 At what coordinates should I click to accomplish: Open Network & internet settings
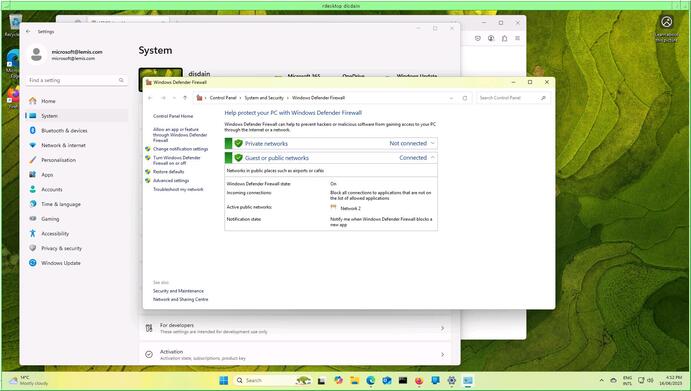click(x=76, y=145)
